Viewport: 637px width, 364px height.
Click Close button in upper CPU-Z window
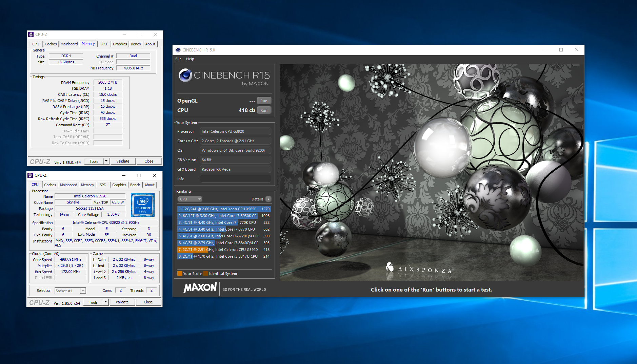pyautogui.click(x=149, y=161)
